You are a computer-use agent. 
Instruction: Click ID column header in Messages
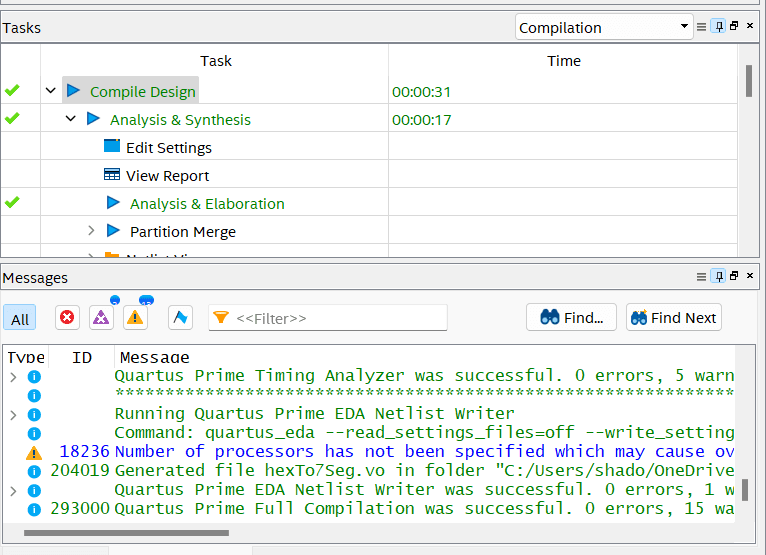[82, 358]
